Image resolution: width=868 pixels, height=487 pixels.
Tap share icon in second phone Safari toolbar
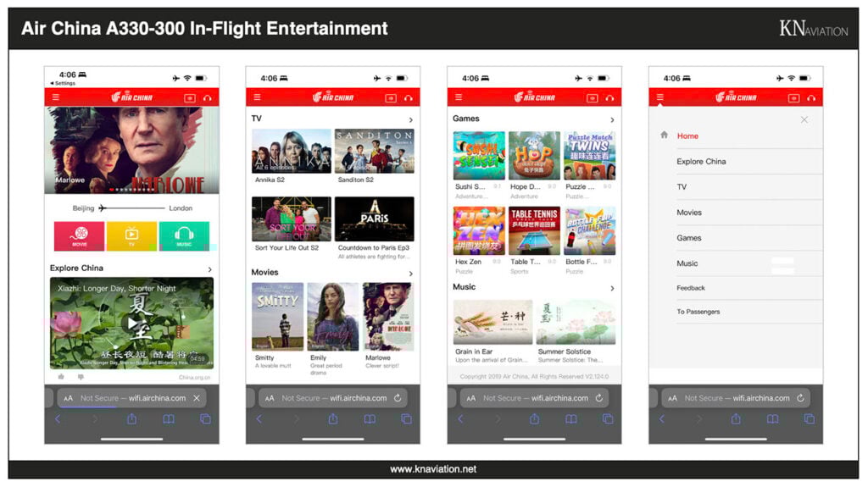tap(332, 419)
